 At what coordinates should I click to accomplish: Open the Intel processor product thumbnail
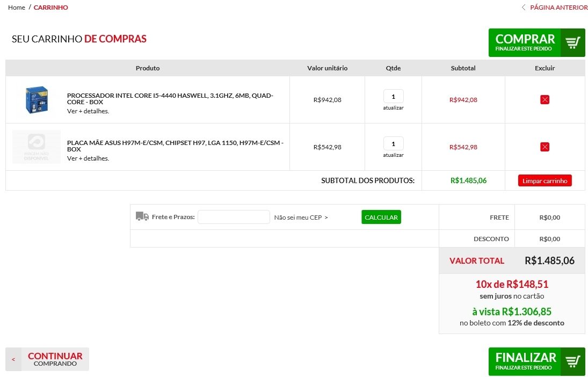tap(37, 100)
